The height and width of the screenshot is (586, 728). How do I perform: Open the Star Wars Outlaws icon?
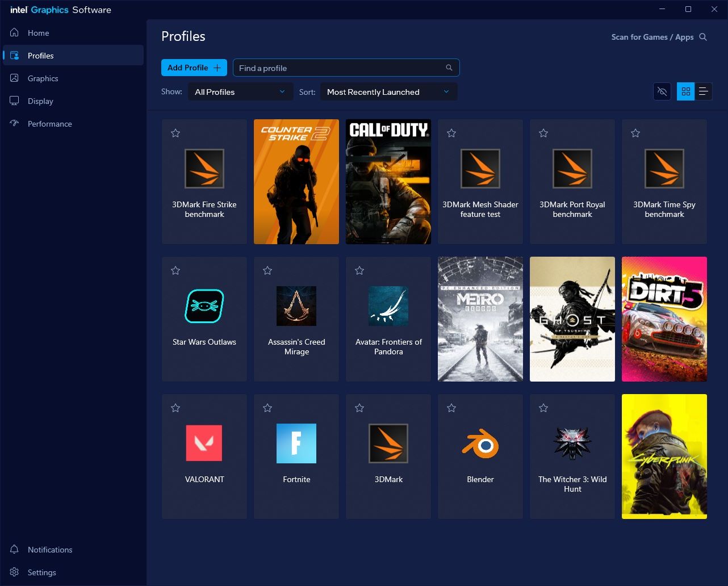coord(204,306)
